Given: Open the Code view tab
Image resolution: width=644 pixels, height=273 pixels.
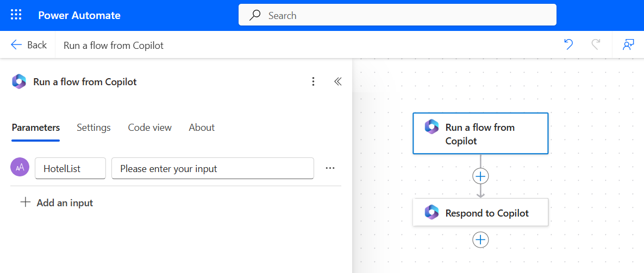Looking at the screenshot, I should [x=149, y=128].
